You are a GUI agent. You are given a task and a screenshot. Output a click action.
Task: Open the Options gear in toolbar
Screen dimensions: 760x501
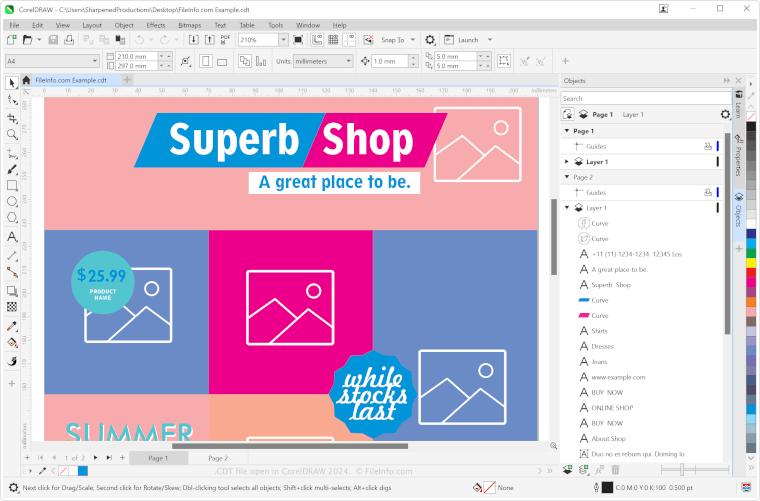(x=430, y=40)
